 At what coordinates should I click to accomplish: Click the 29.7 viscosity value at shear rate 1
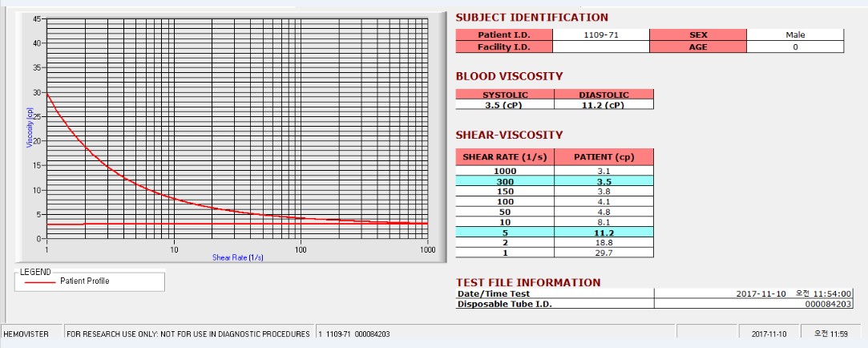coord(604,253)
